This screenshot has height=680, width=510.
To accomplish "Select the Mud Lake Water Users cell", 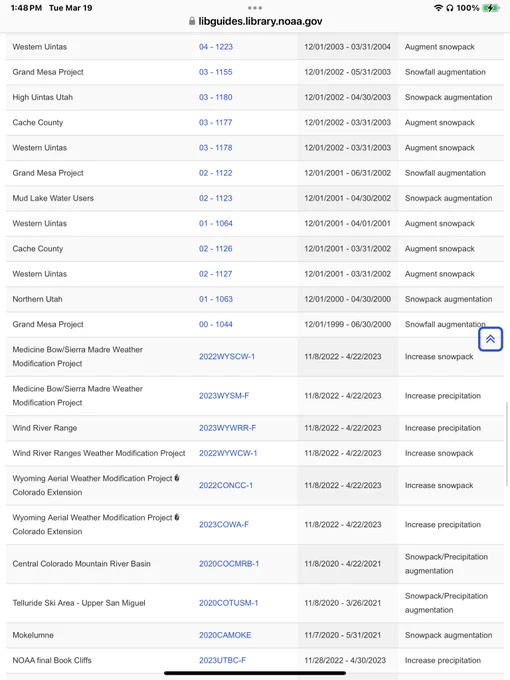I will pyautogui.click(x=53, y=198).
